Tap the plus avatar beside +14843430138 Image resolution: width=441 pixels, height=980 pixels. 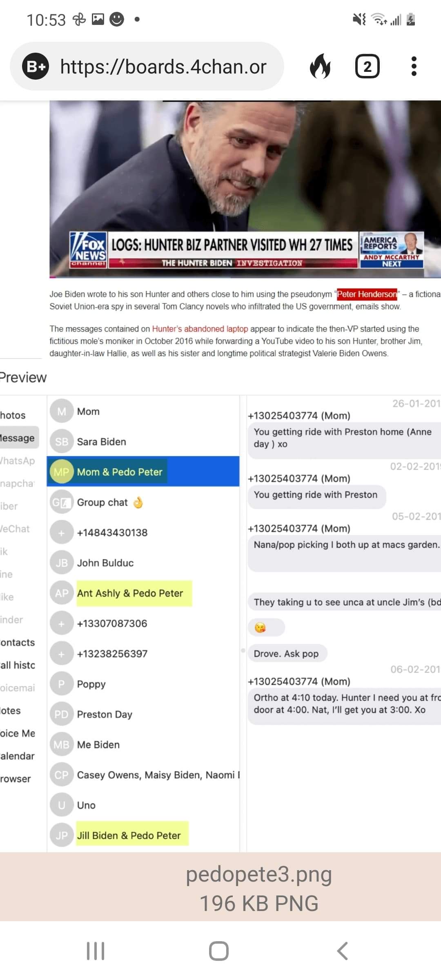pos(62,532)
